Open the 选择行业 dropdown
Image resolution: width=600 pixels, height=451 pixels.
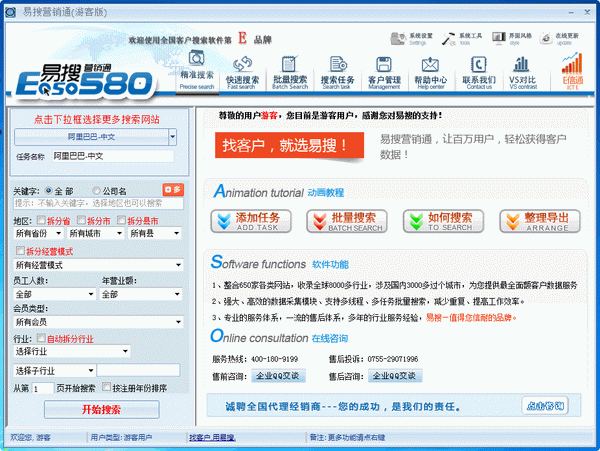click(x=72, y=351)
